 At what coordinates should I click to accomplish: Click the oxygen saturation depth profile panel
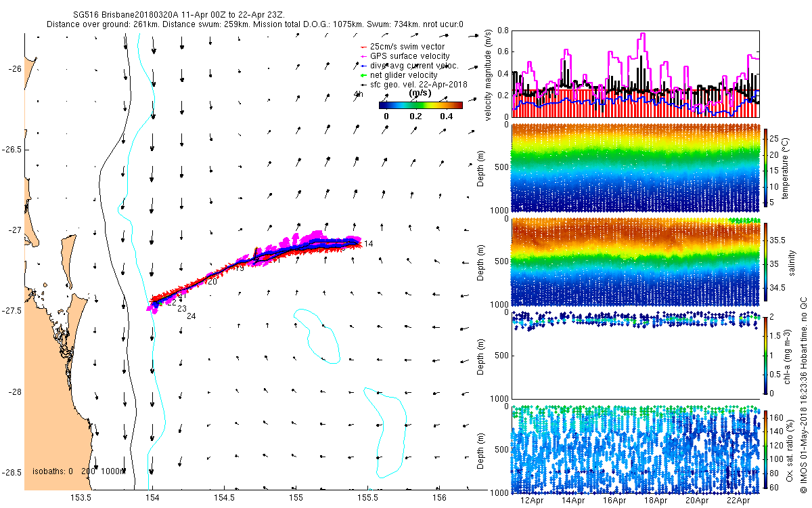point(636,448)
